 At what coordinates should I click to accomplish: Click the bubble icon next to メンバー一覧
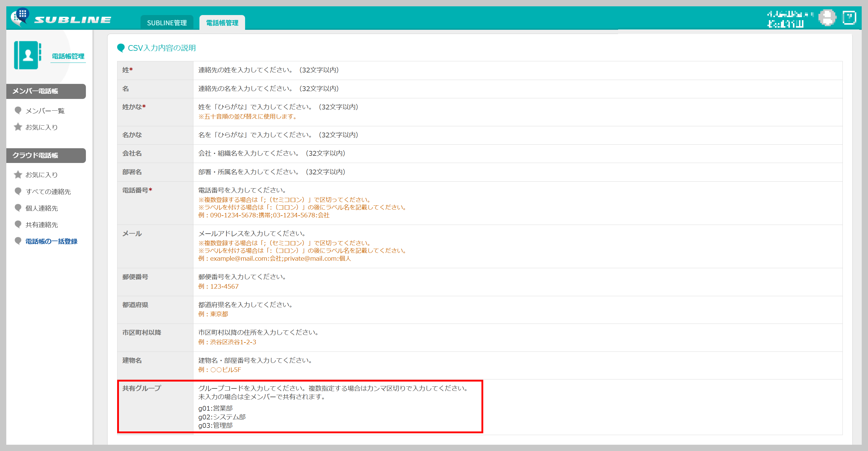[x=18, y=111]
